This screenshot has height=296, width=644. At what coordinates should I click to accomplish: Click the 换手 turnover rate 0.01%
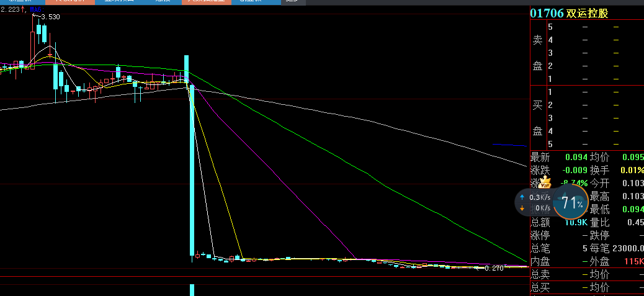632,170
